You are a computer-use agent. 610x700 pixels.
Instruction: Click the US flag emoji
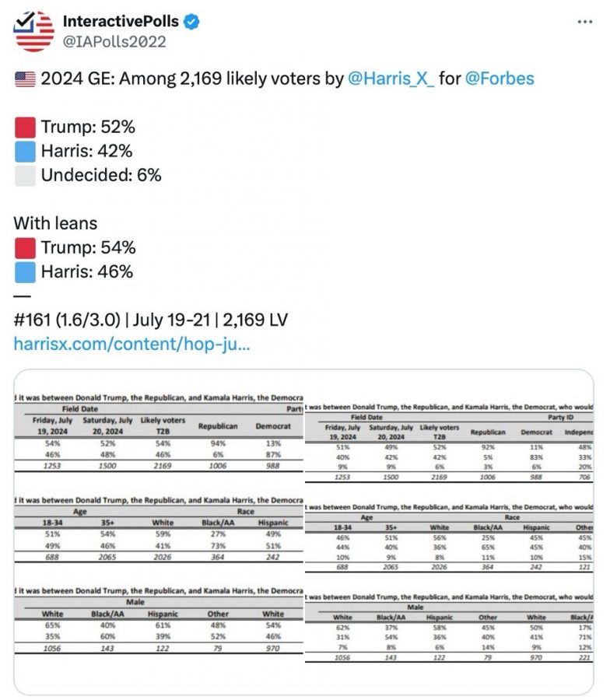pos(25,79)
